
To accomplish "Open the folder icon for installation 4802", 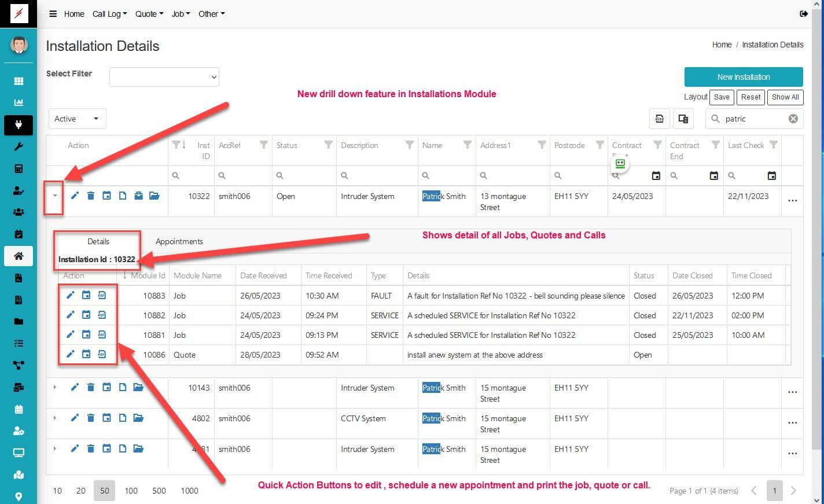I will 138,418.
